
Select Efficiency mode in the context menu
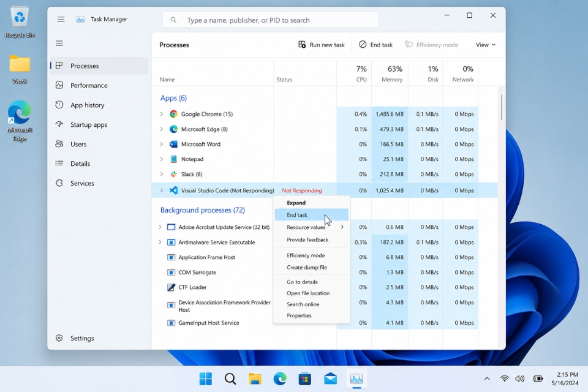click(312, 255)
